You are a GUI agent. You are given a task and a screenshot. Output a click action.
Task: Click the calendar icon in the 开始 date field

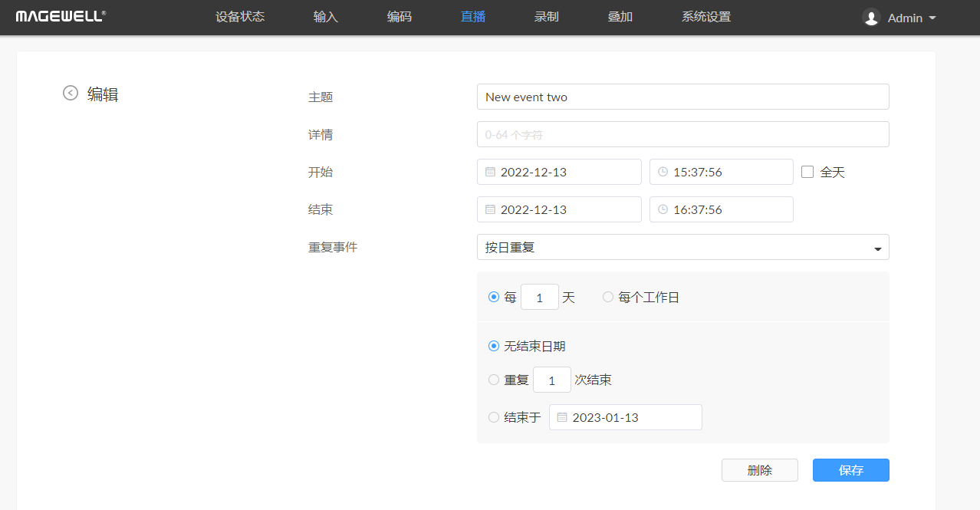tap(490, 173)
